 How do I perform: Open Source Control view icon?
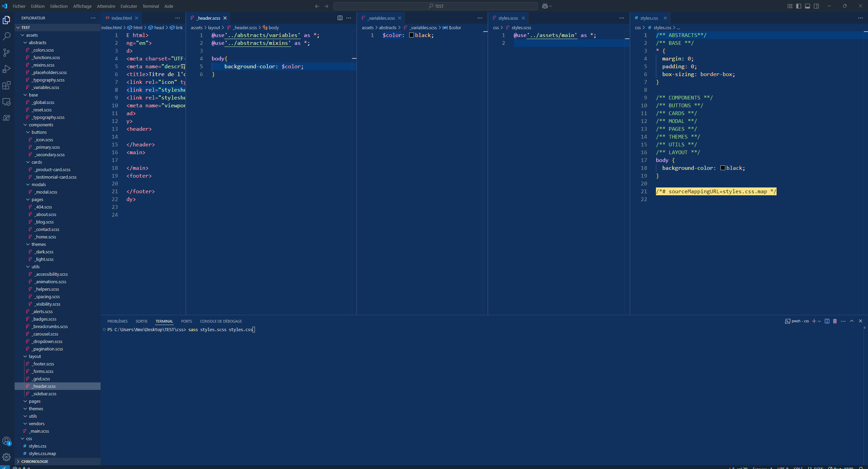click(x=6, y=53)
